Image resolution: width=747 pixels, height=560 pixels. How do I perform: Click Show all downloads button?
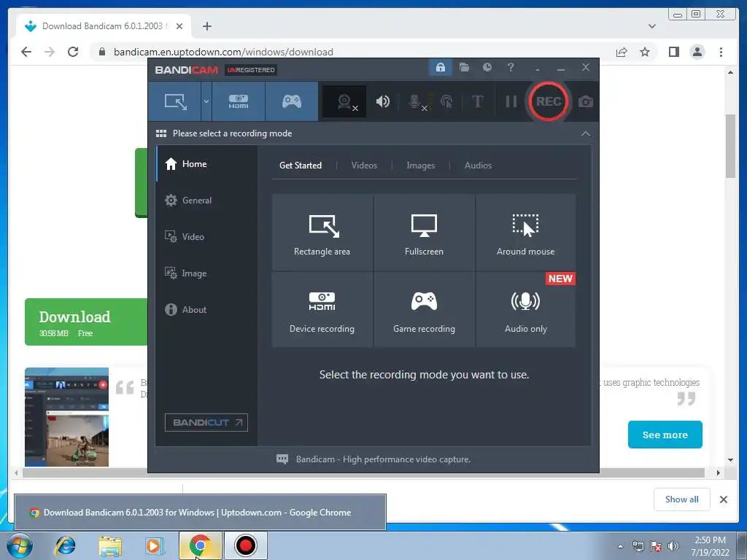[682, 499]
